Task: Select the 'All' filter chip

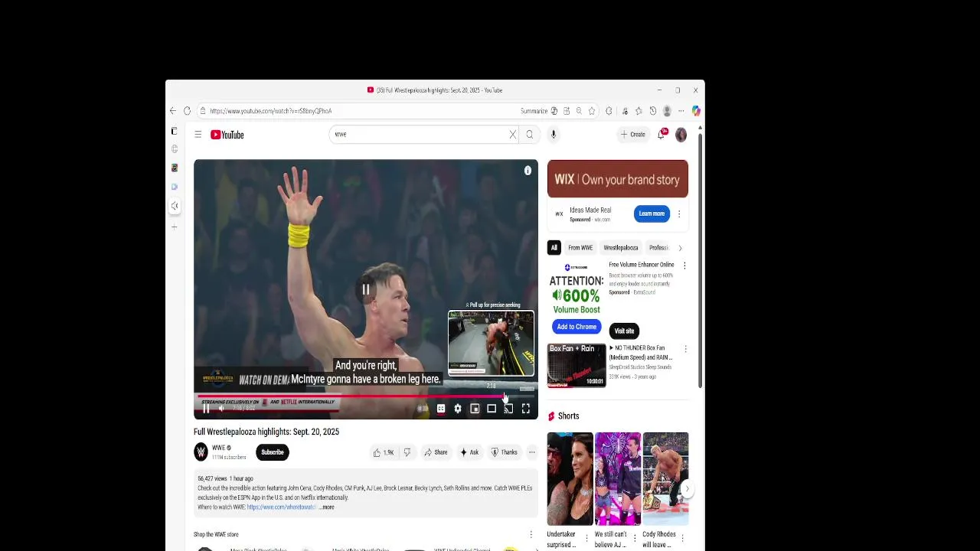Action: point(554,248)
